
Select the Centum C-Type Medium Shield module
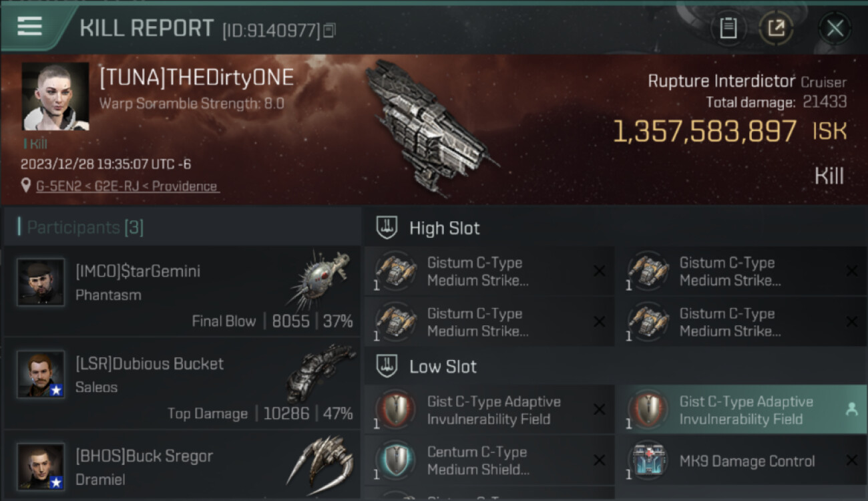pyautogui.click(x=489, y=461)
